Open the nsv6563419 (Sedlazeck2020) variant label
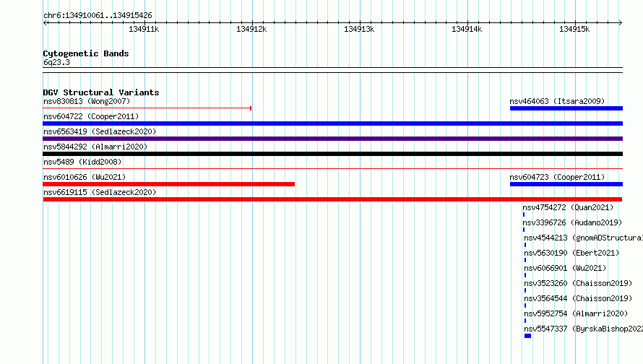 click(100, 131)
